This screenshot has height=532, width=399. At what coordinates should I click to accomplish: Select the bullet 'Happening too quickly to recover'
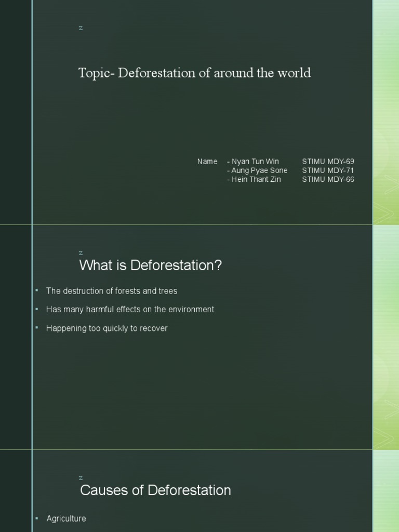[107, 328]
